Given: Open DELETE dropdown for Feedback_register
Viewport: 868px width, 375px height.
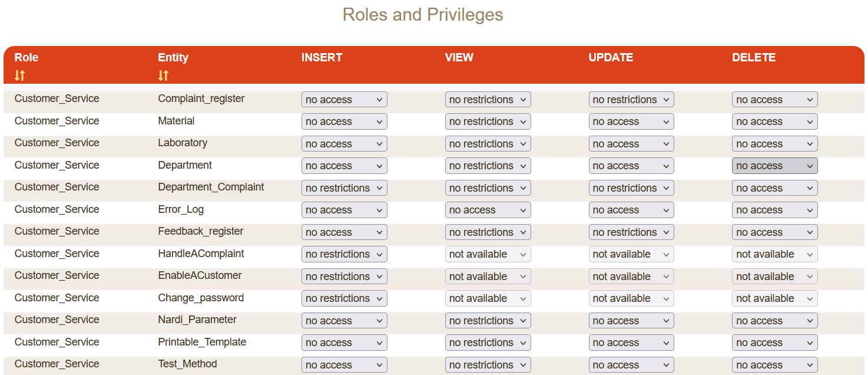Looking at the screenshot, I should 775,232.
